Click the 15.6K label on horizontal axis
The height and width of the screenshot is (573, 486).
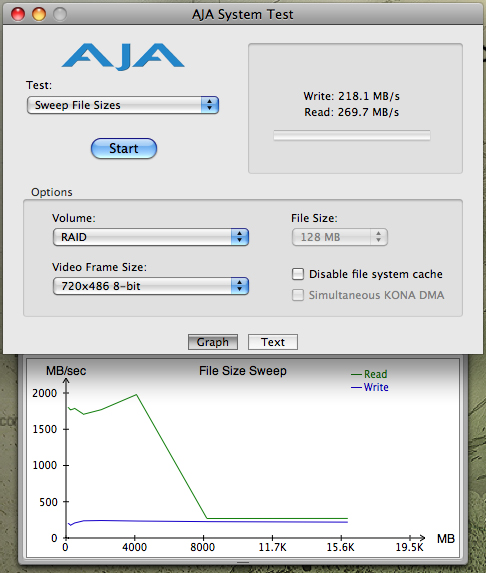(x=341, y=547)
